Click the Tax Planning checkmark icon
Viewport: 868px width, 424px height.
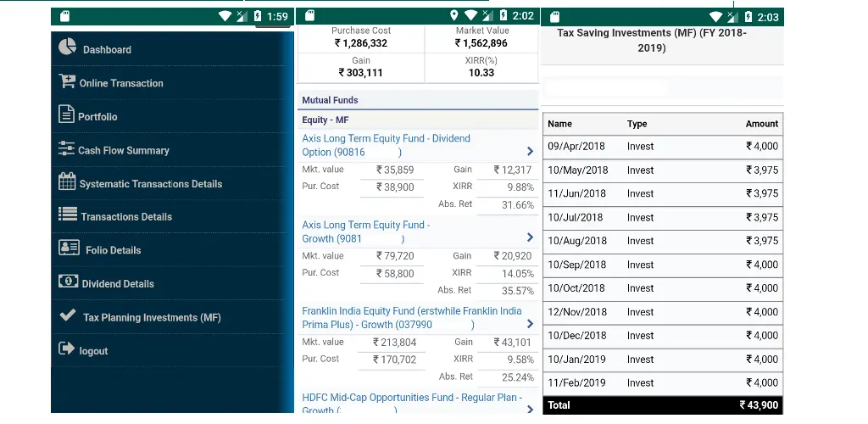(x=68, y=315)
